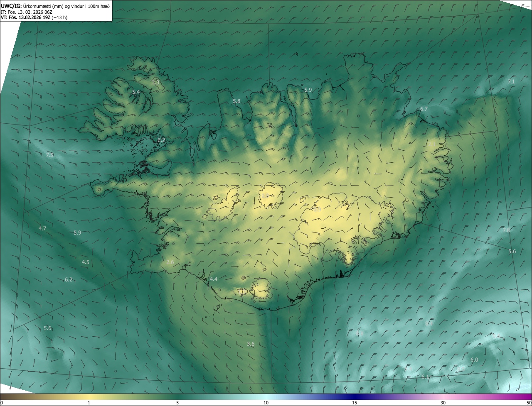Click the color scale label 50

tap(529, 403)
